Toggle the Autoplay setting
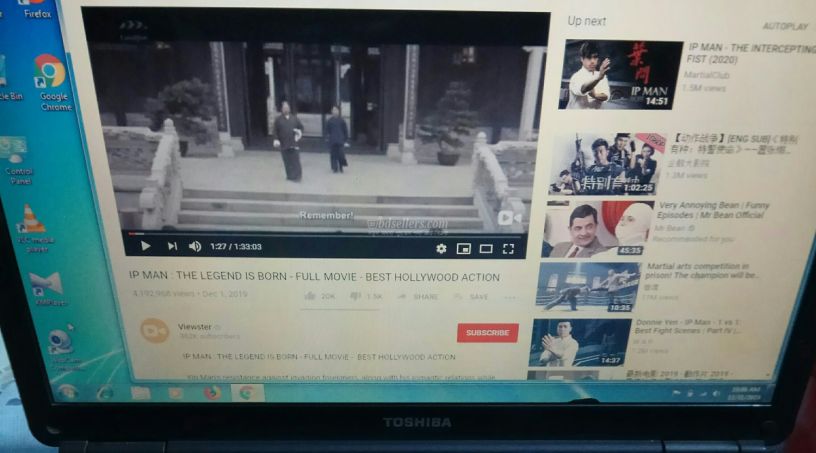Screen dimensions: 816x453 pyautogui.click(x=784, y=26)
